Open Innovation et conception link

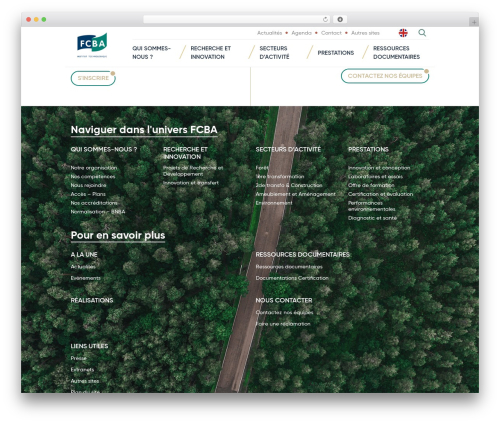tap(379, 168)
